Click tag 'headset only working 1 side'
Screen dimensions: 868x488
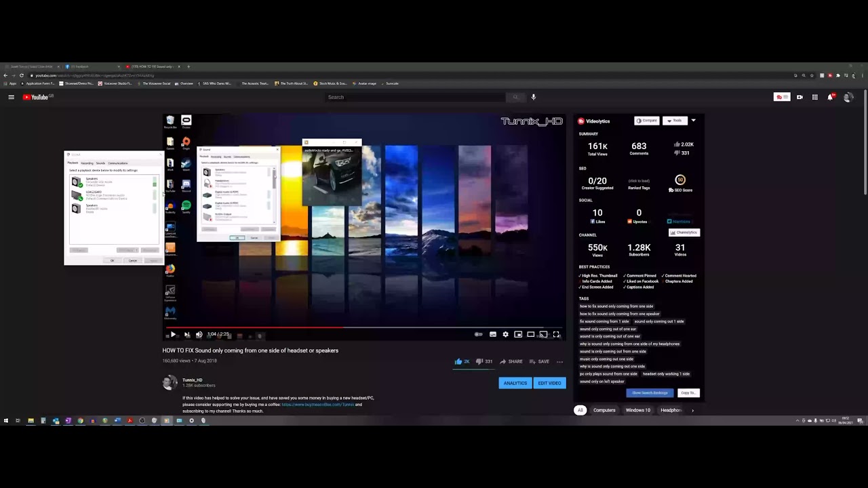[666, 374]
